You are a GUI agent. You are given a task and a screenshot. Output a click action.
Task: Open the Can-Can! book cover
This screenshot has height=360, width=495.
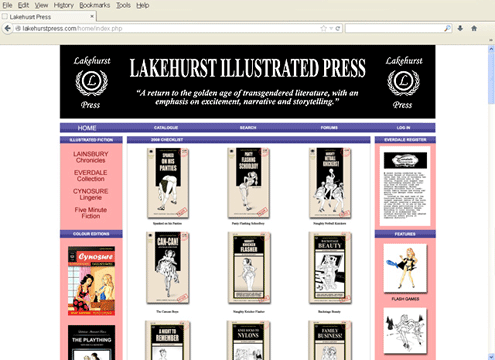click(168, 268)
